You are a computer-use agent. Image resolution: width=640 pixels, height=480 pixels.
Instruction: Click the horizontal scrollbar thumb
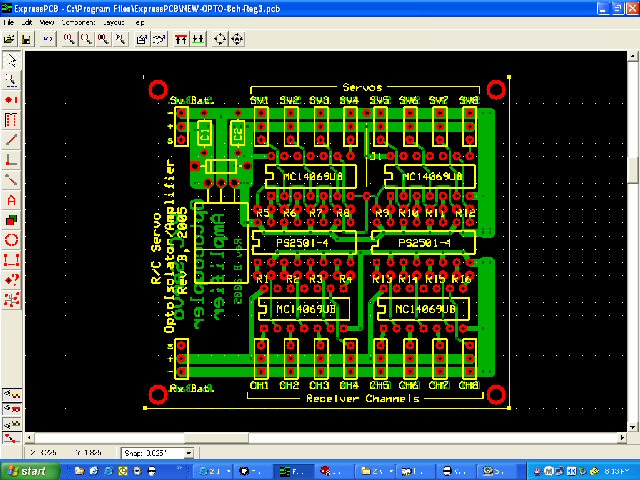[x=216, y=438]
